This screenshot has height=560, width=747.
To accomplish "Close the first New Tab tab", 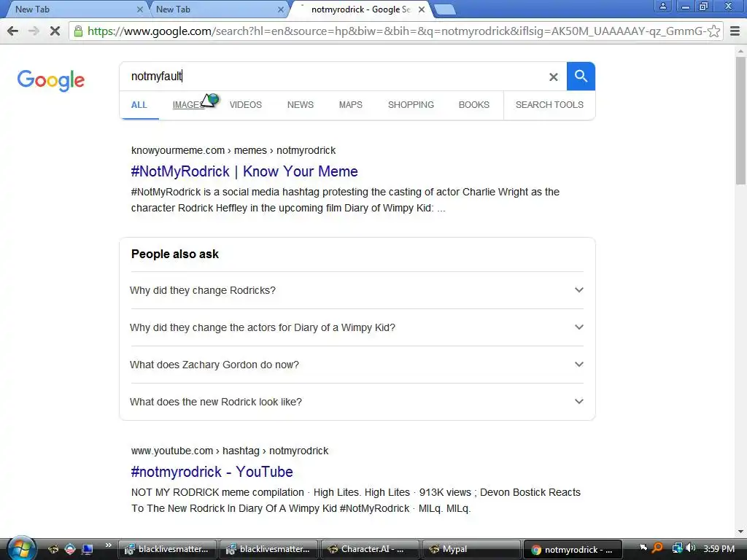I will pyautogui.click(x=139, y=9).
